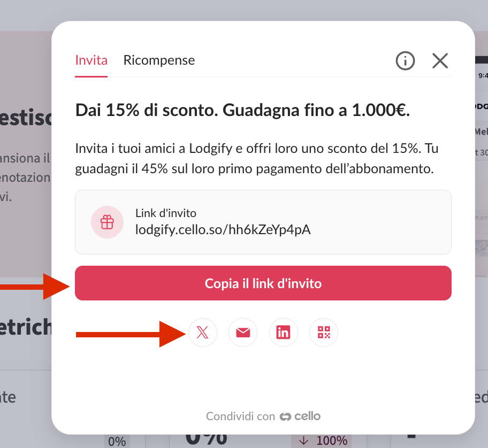Viewport: 488px width, 448px height.
Task: Open the Ricompense tab
Action: coord(159,60)
